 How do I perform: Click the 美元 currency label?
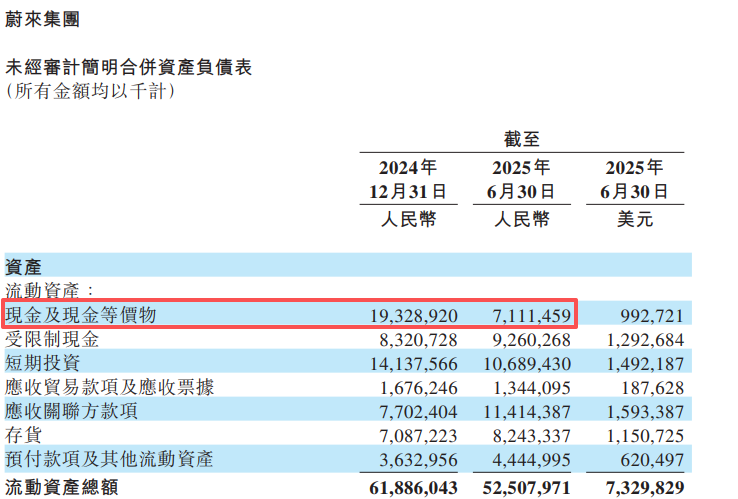pos(635,219)
